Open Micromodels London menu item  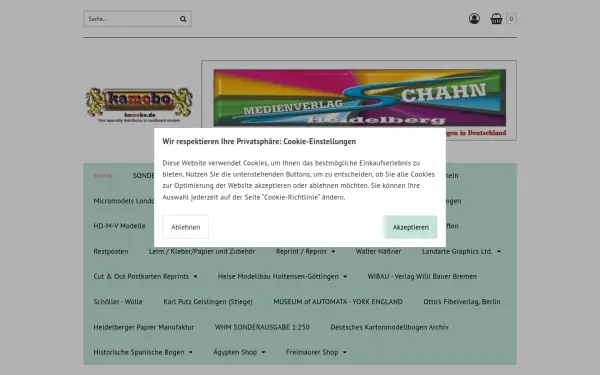point(124,201)
